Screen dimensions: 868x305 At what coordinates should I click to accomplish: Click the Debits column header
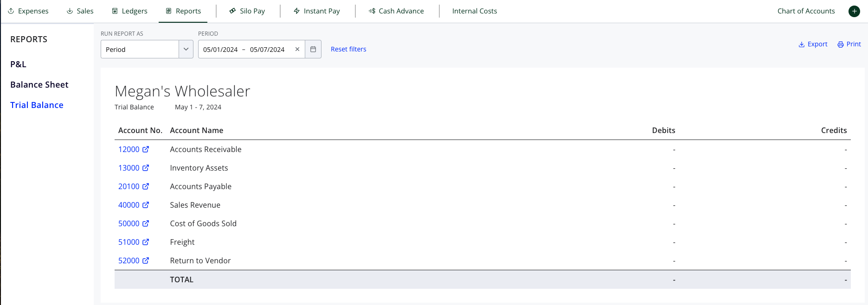pos(663,130)
